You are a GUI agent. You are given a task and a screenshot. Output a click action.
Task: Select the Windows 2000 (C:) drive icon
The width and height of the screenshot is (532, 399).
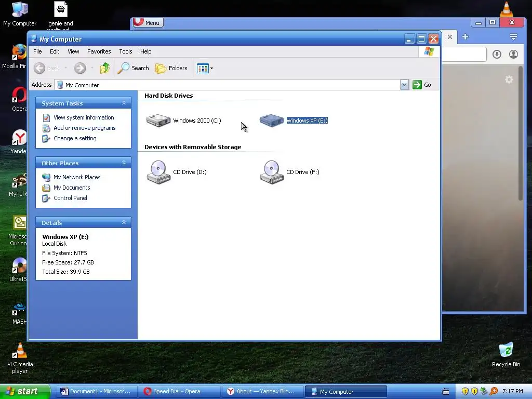[158, 121]
